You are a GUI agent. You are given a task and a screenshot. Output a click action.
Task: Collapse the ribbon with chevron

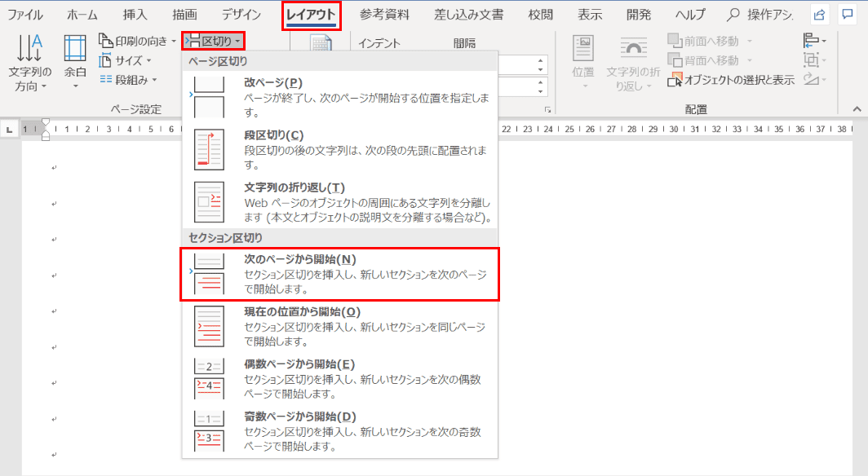pos(857,109)
